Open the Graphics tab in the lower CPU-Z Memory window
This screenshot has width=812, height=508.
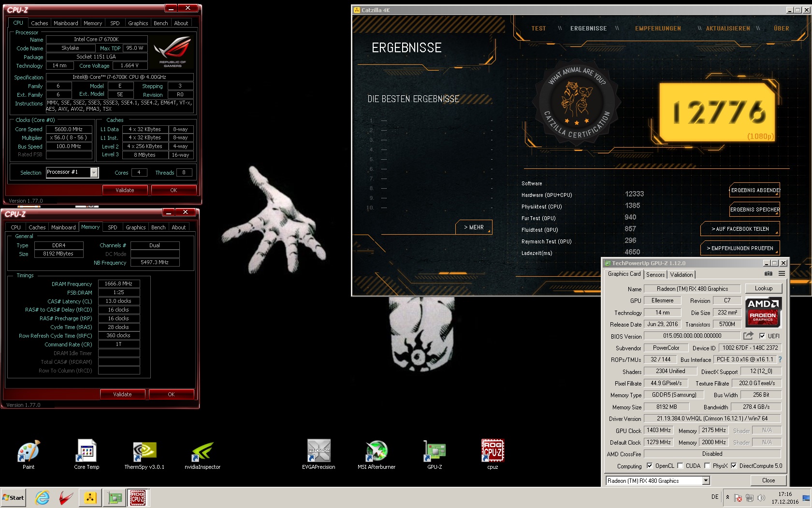pos(136,227)
